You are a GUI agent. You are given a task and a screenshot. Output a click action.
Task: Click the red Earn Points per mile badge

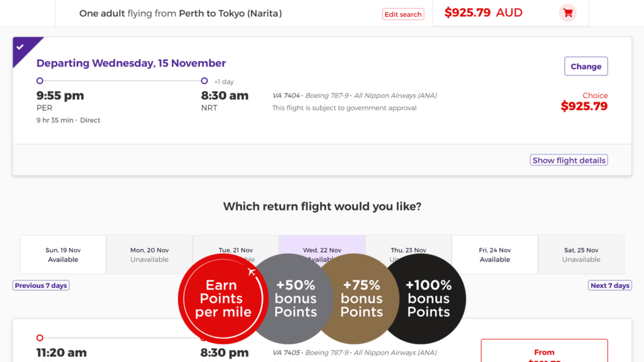click(x=222, y=299)
